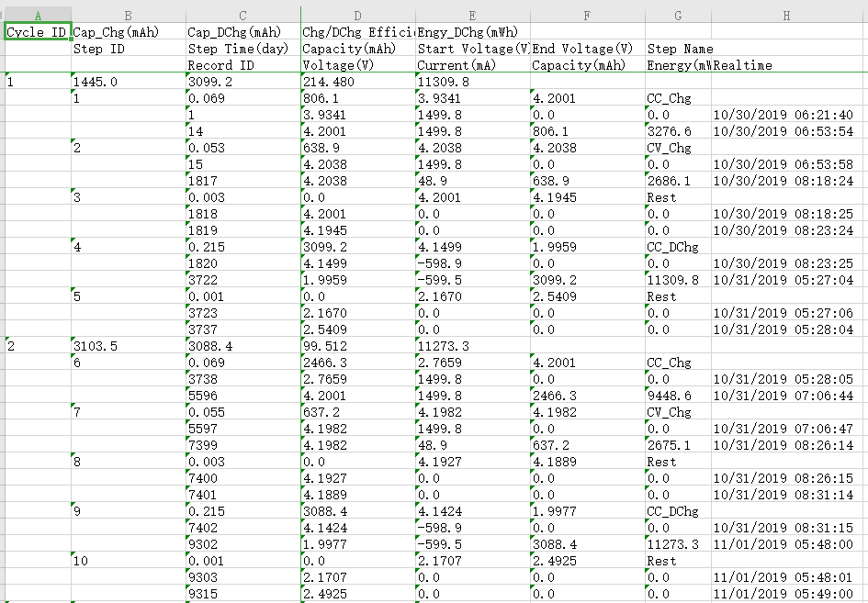Click the 'Step Name' cell
Screen dimensions: 868x603
678,48
